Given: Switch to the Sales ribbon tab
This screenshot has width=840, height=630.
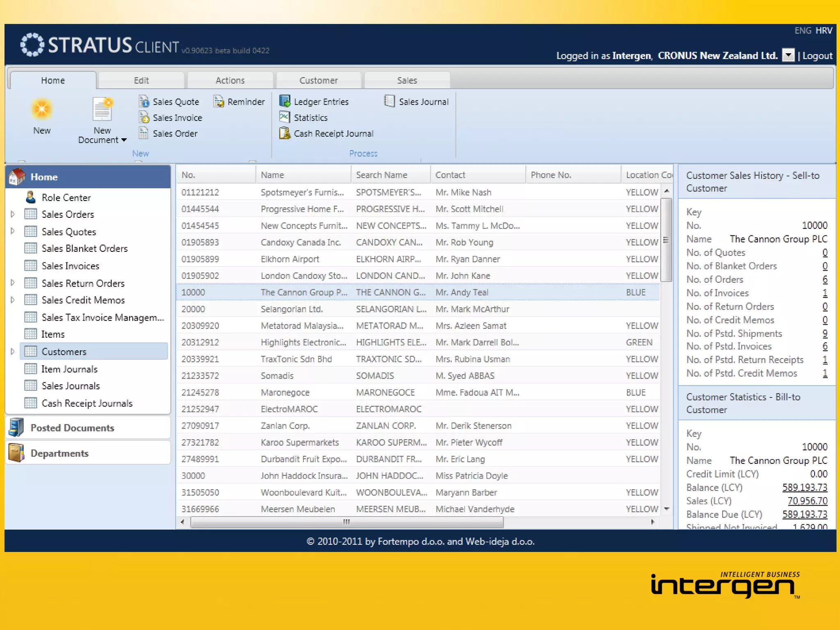Looking at the screenshot, I should point(407,80).
